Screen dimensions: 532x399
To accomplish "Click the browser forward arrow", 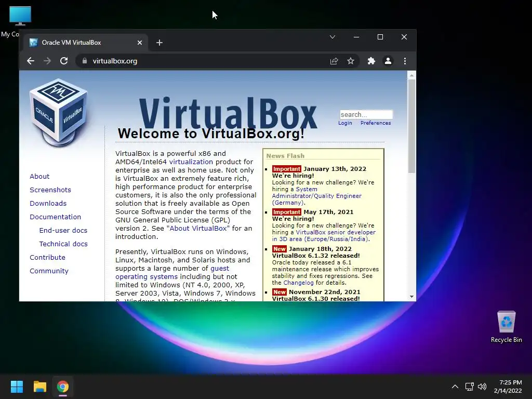I will pos(47,61).
